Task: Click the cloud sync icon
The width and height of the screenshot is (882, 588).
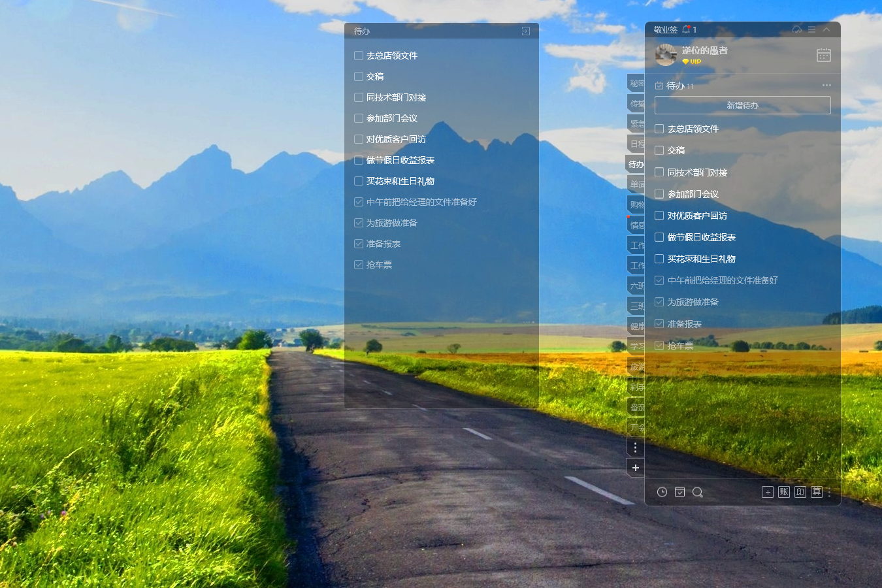Action: [x=796, y=29]
